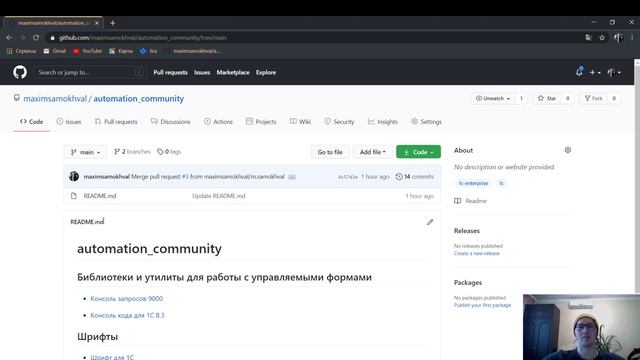Open Issues in top navigation

tap(202, 72)
